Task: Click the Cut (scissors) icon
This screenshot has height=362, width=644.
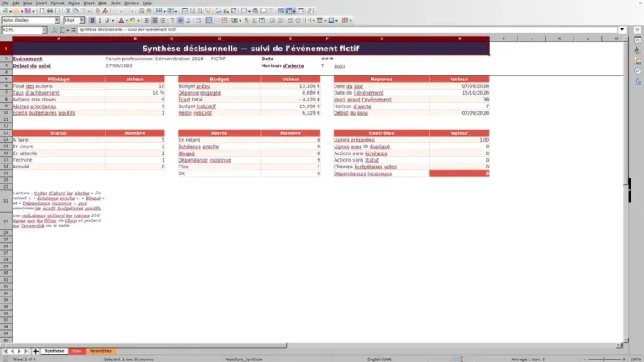Action: click(68, 11)
